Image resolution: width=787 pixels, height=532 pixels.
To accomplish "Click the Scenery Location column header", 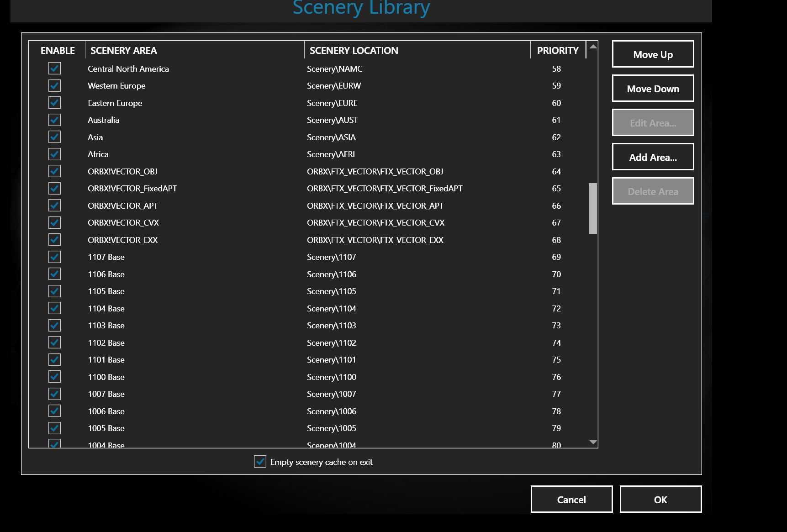I will click(x=354, y=50).
